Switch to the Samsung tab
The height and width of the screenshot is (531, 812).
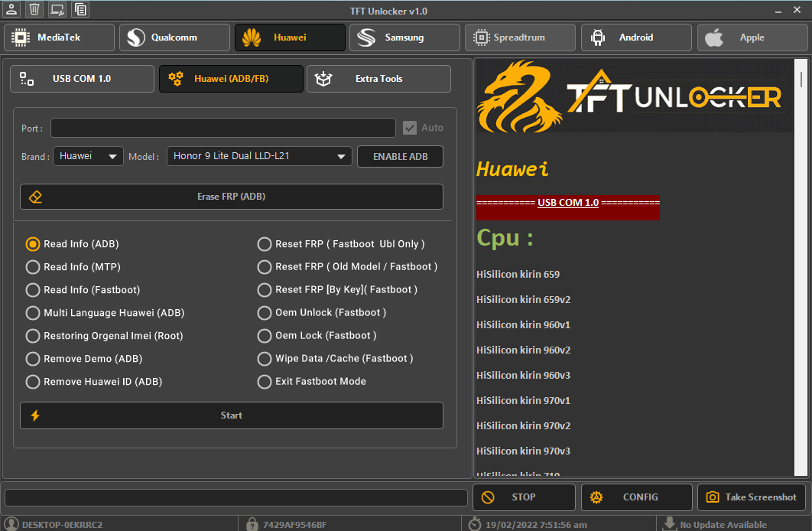(x=404, y=37)
